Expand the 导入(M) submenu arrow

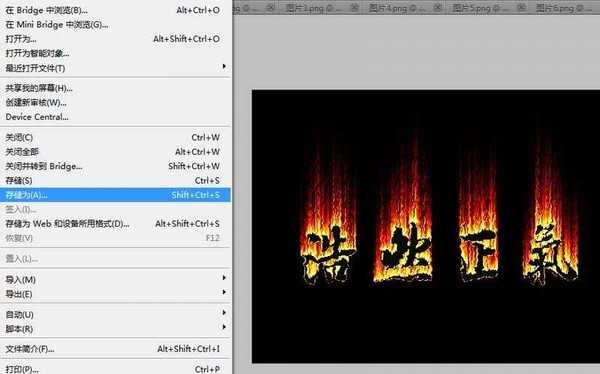tap(224, 278)
